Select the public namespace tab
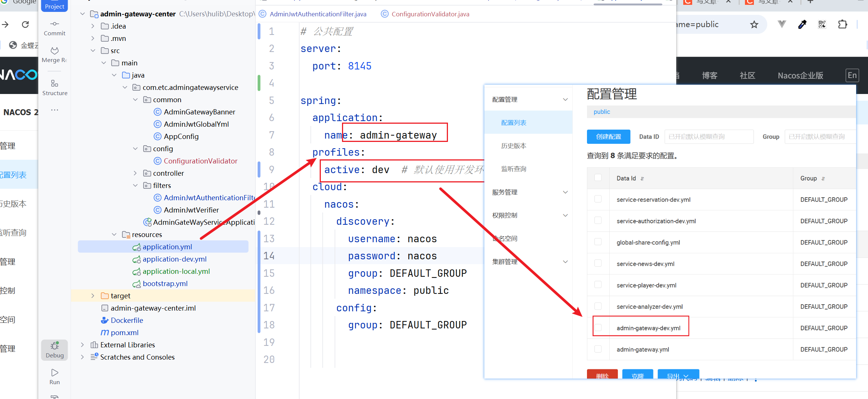This screenshot has height=399, width=868. [x=601, y=112]
